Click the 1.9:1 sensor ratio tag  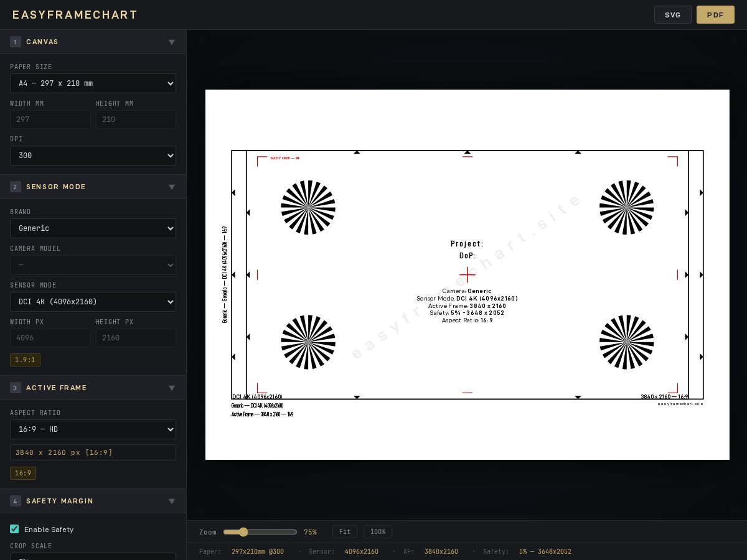(25, 360)
